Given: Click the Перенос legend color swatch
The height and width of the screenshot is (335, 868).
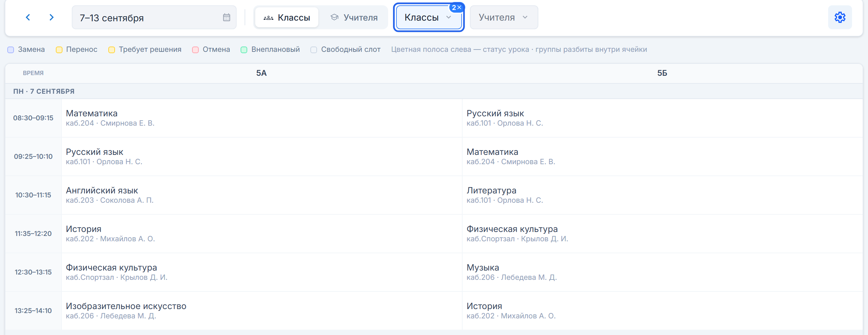Looking at the screenshot, I should click(59, 50).
